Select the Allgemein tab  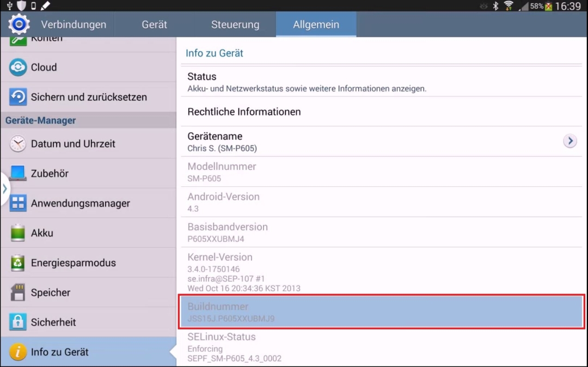pos(316,25)
